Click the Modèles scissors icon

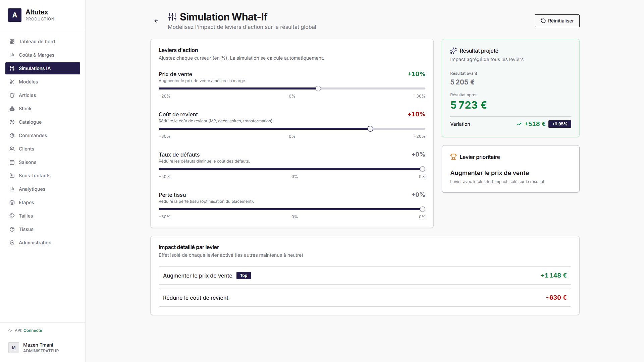click(12, 82)
